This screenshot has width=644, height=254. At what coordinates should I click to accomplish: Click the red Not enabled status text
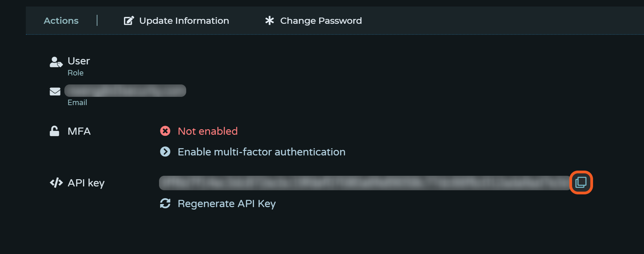(208, 131)
